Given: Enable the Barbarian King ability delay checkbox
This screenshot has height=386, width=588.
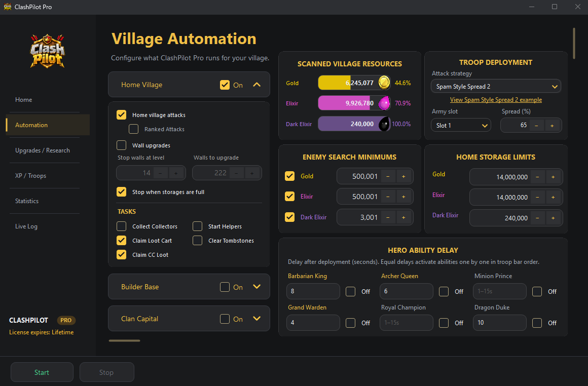Looking at the screenshot, I should (350, 292).
